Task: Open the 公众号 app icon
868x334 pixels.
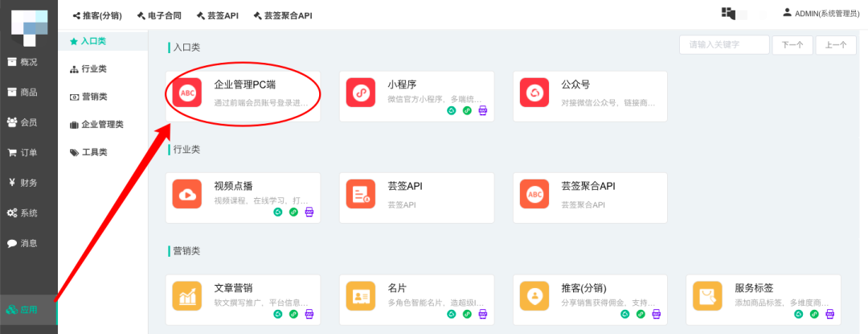Action: click(534, 93)
